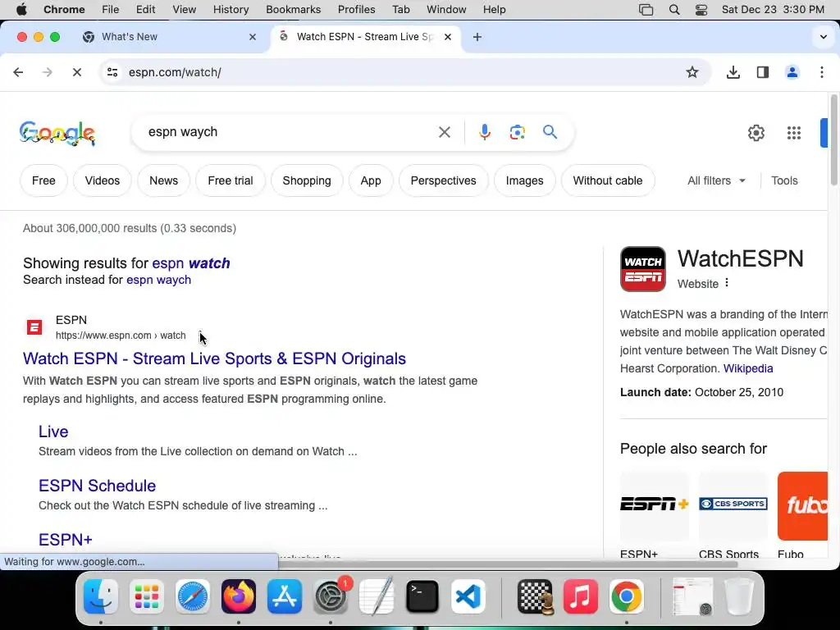Open Chess app from the Dock

(535, 596)
